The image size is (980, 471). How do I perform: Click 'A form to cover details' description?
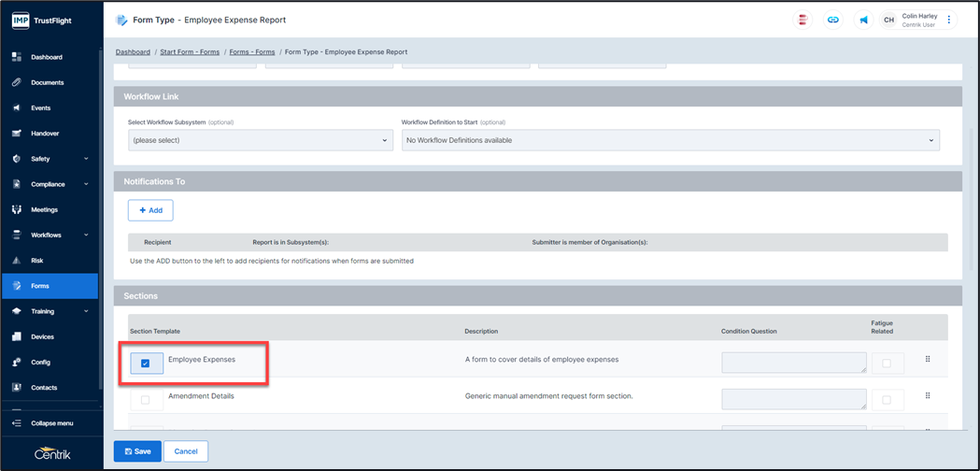pos(541,360)
